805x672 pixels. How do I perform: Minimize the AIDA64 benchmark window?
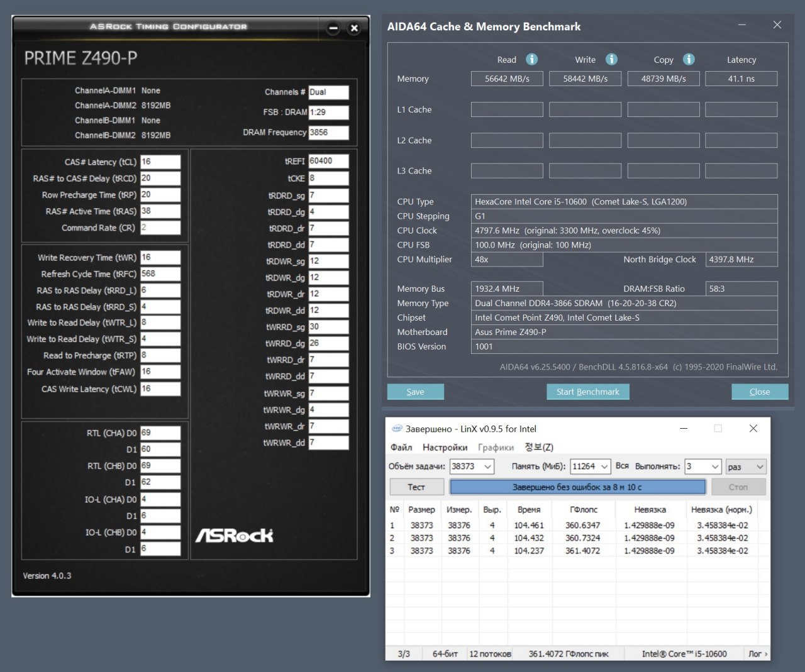click(742, 25)
